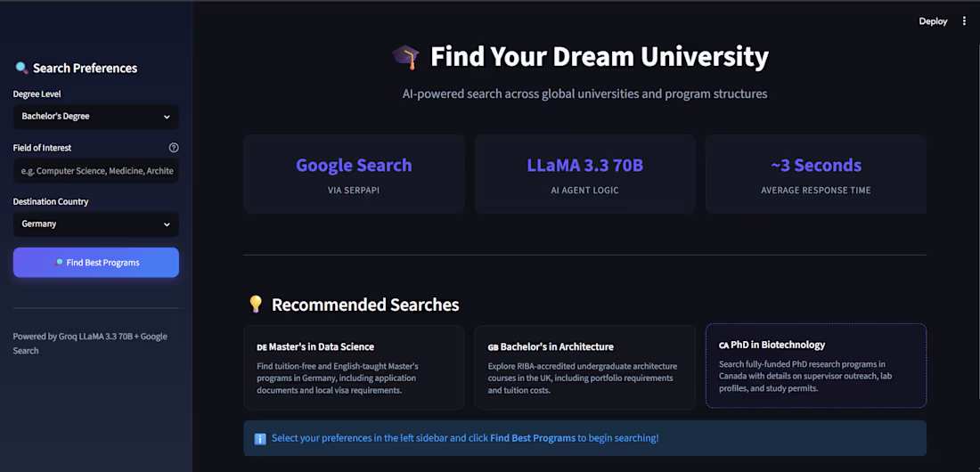This screenshot has height=472, width=980.
Task: Select the Bachelor's in Architecture card
Action: [x=585, y=368]
